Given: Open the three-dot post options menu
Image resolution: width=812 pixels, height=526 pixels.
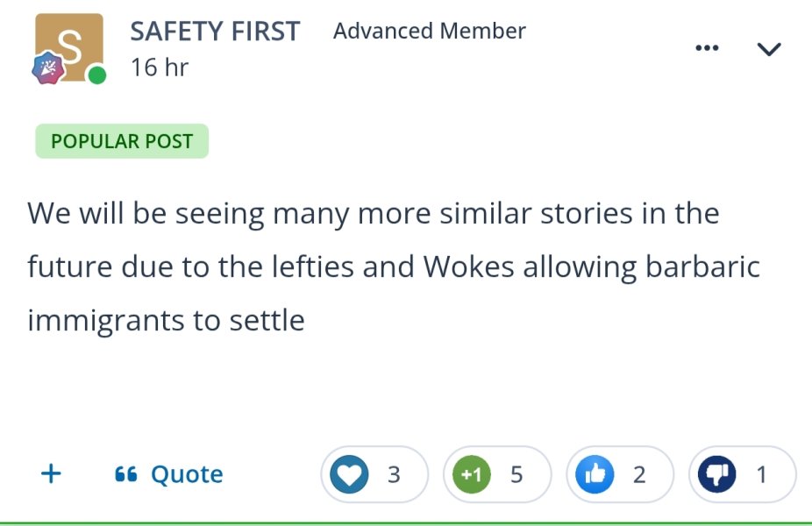Looking at the screenshot, I should [707, 48].
